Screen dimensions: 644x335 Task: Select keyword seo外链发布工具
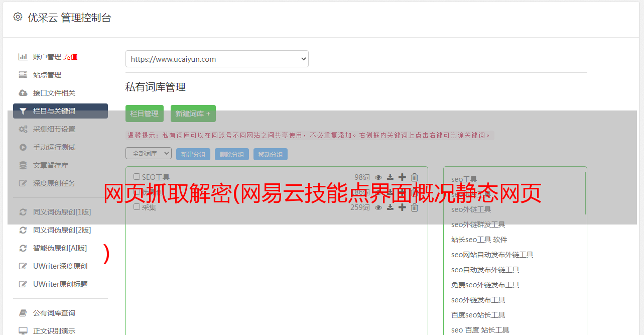pos(478,300)
